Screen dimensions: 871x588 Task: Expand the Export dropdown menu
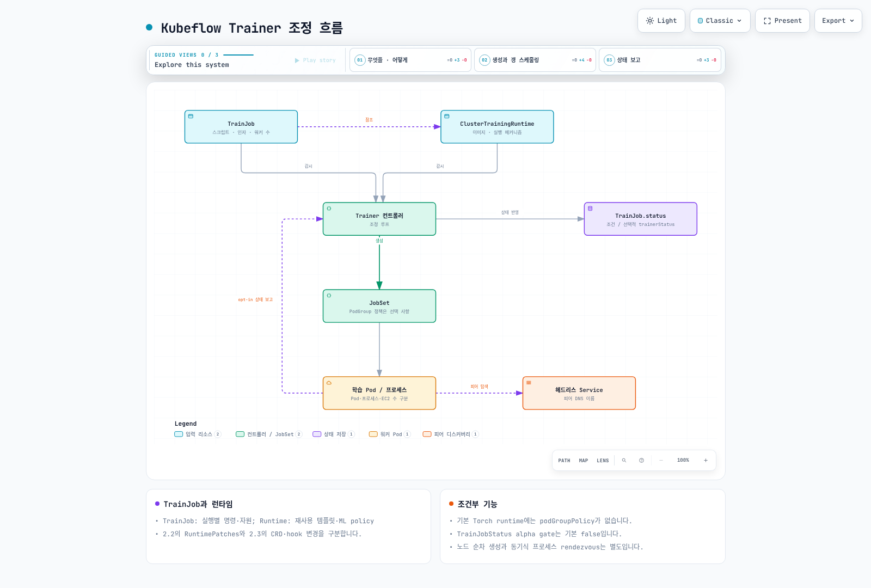pyautogui.click(x=838, y=21)
